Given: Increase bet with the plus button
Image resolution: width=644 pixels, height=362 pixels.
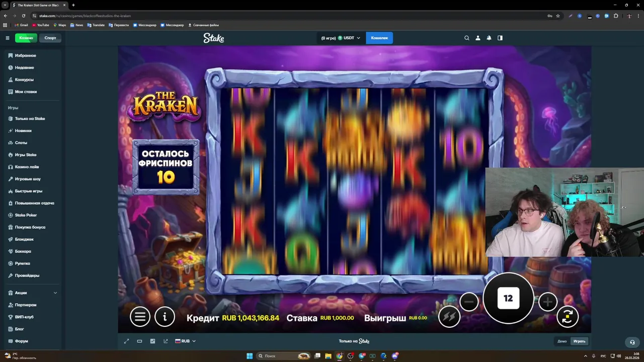Looking at the screenshot, I should pyautogui.click(x=548, y=302).
